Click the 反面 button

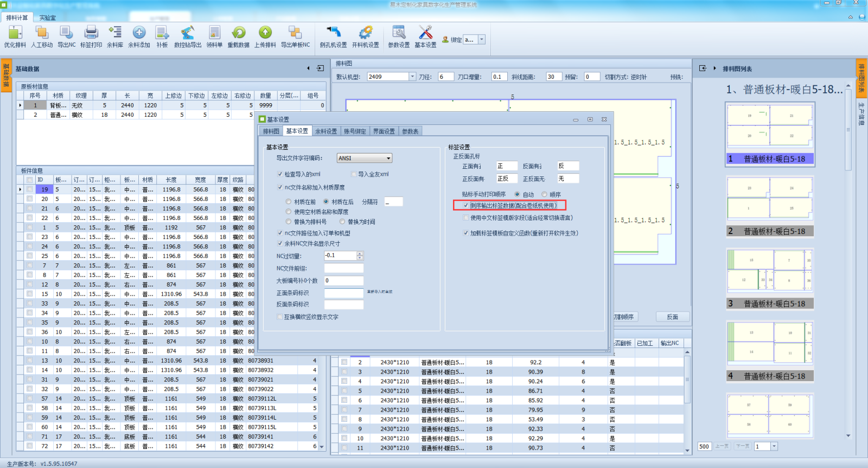click(672, 317)
